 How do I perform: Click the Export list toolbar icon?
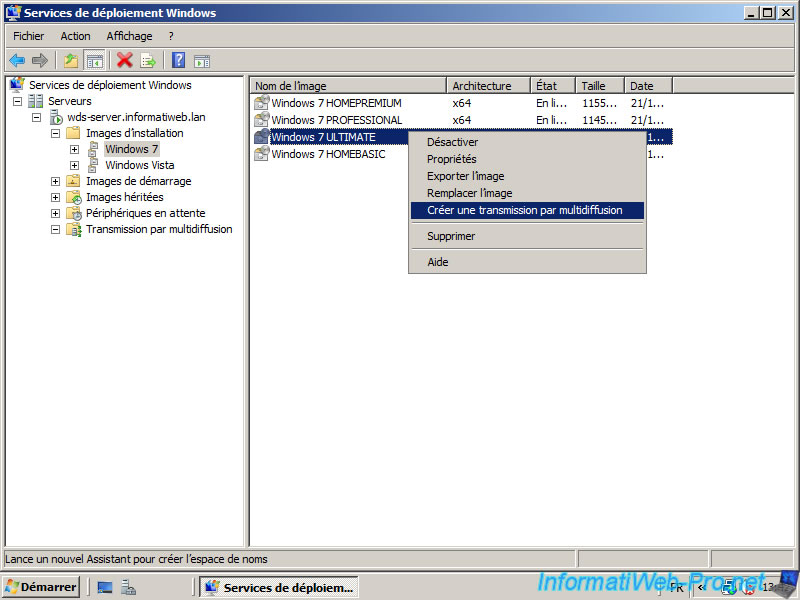(x=148, y=61)
